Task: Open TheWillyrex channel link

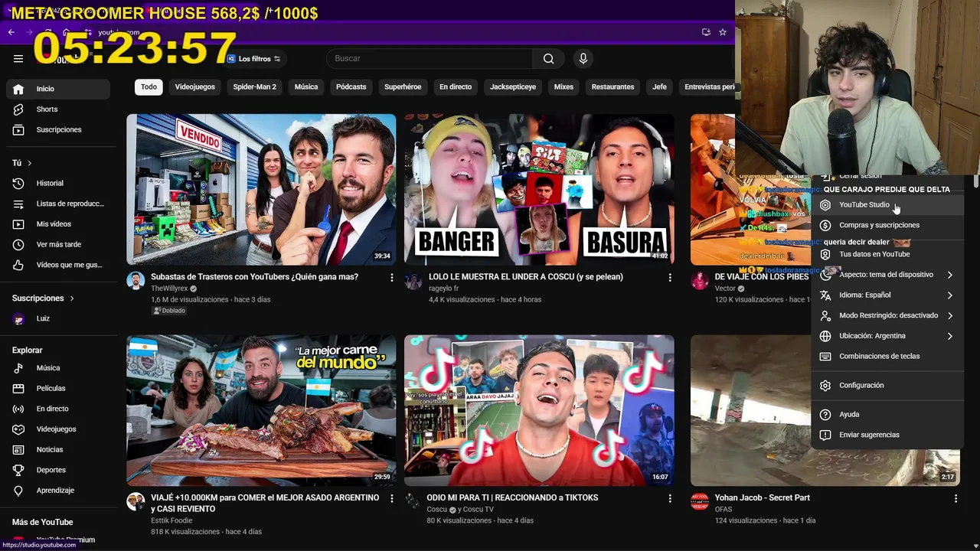Action: pos(169,289)
